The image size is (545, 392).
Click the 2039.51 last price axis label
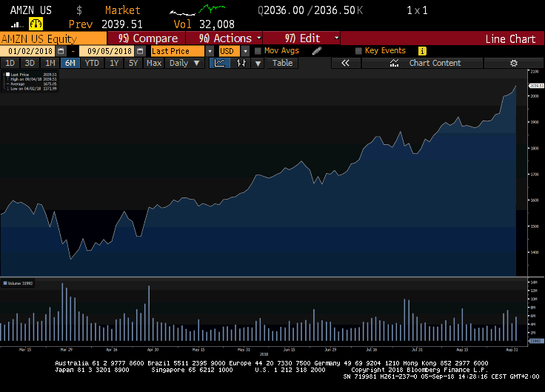coord(536,85)
